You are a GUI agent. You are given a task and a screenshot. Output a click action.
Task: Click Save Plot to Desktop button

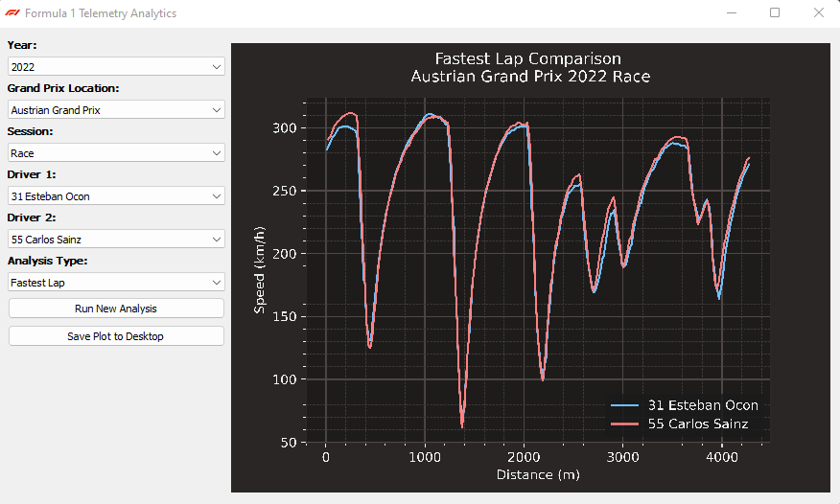(116, 336)
